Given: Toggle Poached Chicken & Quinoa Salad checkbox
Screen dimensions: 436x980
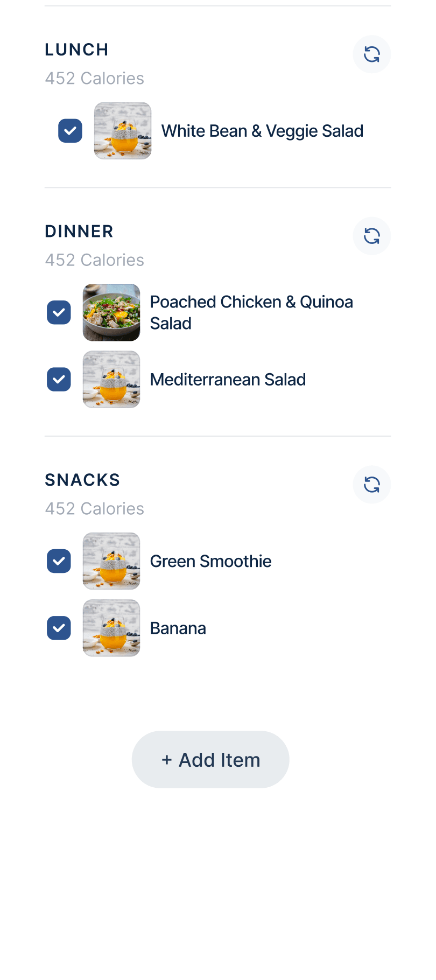Looking at the screenshot, I should (59, 312).
